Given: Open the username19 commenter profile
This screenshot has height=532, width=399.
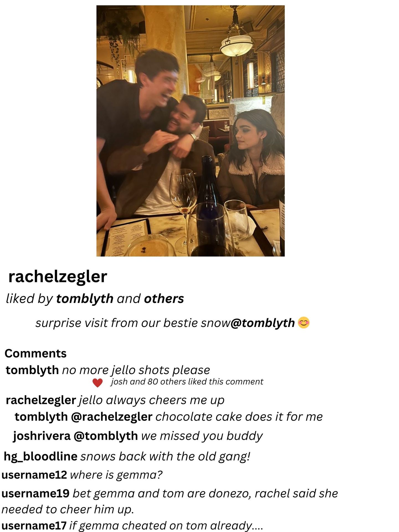Looking at the screenshot, I should (x=35, y=493).
